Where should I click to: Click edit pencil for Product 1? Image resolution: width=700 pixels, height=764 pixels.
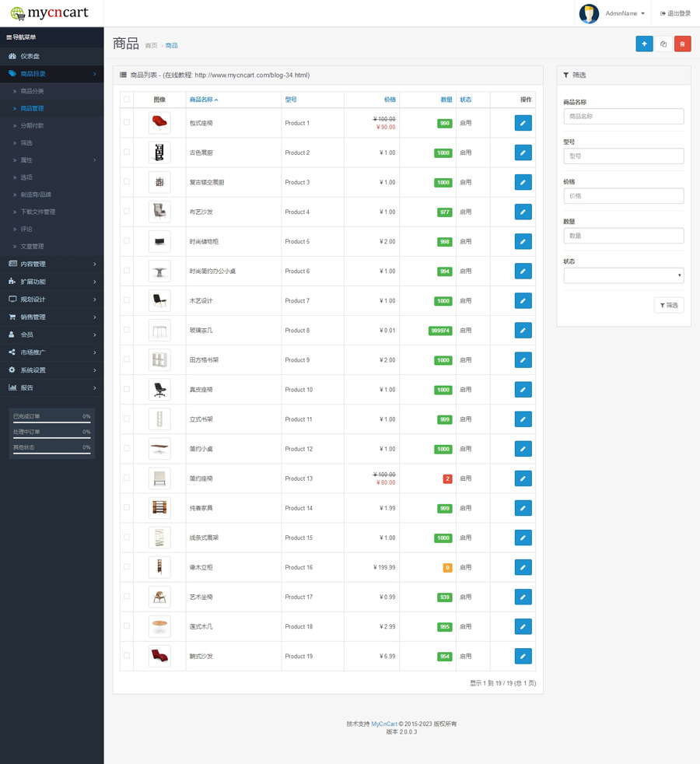click(x=523, y=123)
